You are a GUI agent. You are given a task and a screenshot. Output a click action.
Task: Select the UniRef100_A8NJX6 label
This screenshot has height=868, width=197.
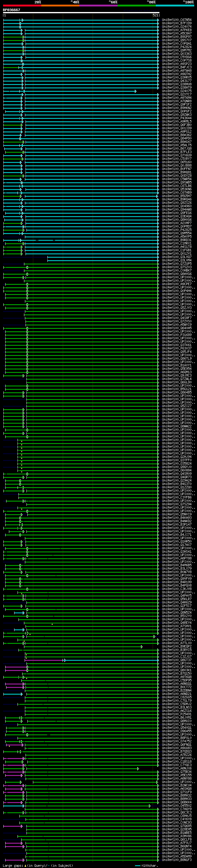[177, 768]
